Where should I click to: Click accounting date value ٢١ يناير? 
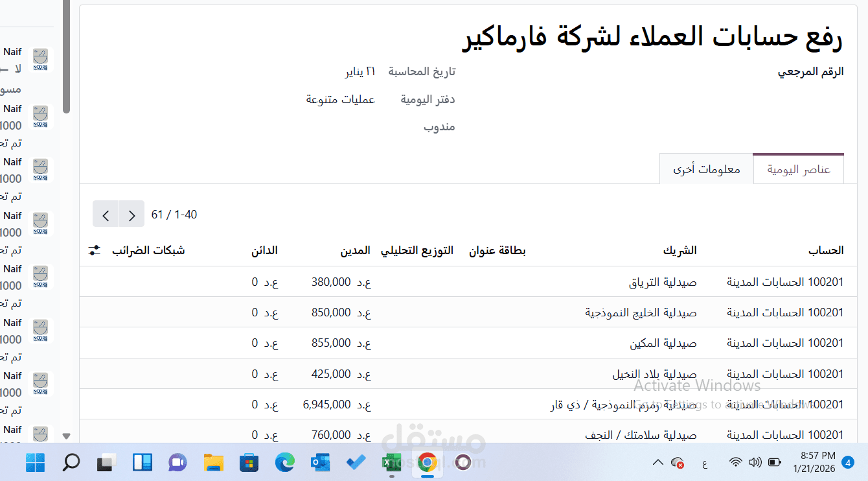click(x=360, y=71)
